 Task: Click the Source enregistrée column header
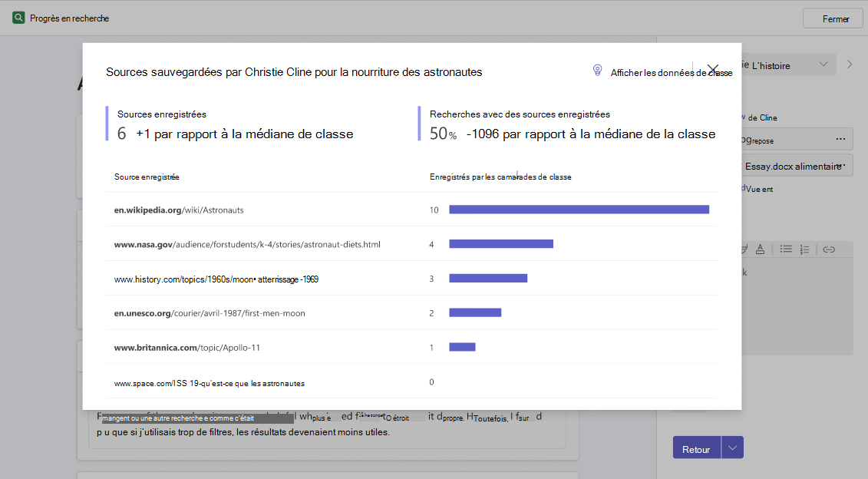point(147,177)
